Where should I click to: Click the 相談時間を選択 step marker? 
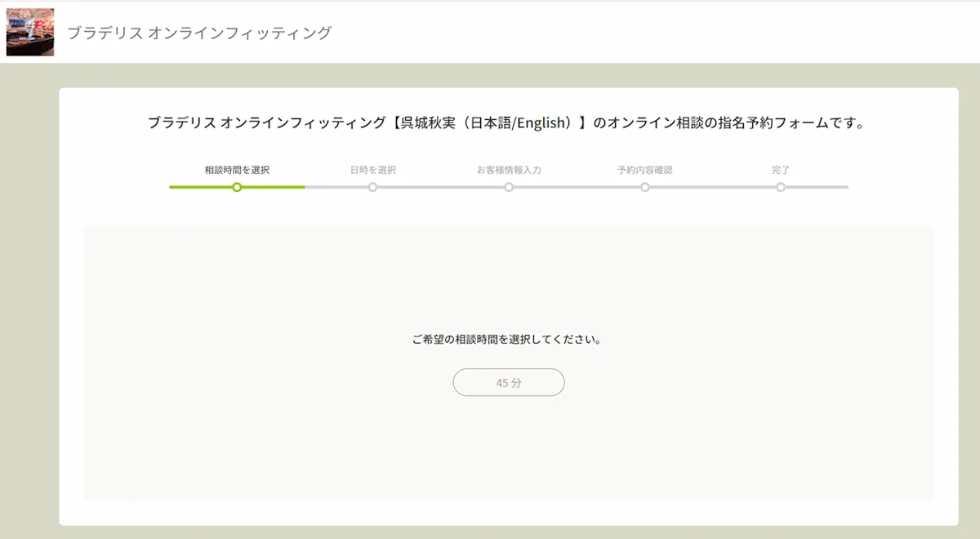click(x=237, y=187)
